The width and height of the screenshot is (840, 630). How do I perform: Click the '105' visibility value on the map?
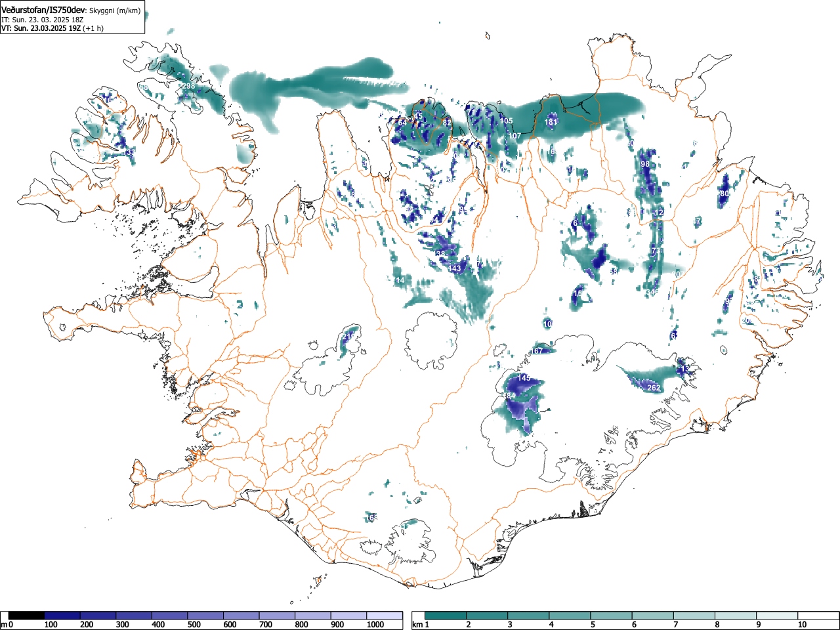[507, 121]
